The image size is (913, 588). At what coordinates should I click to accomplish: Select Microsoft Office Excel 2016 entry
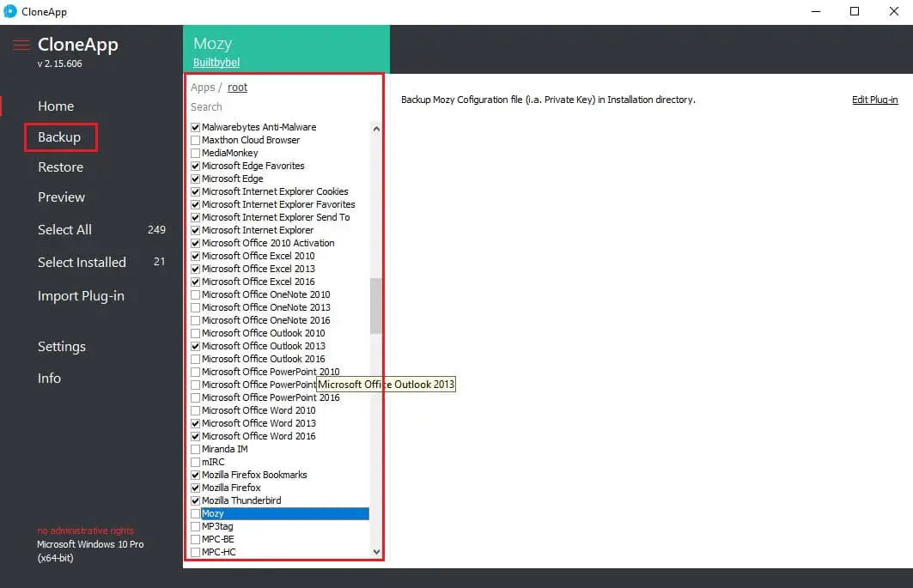tap(258, 282)
